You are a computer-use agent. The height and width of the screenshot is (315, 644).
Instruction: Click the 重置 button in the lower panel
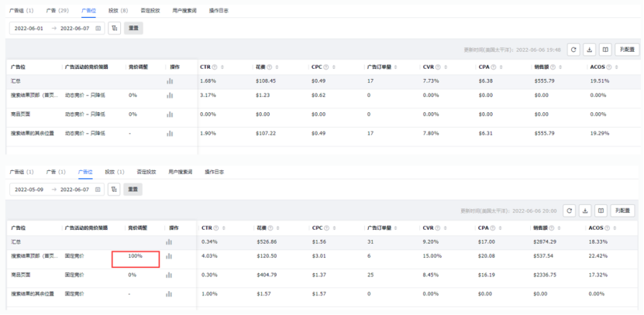[x=133, y=190]
